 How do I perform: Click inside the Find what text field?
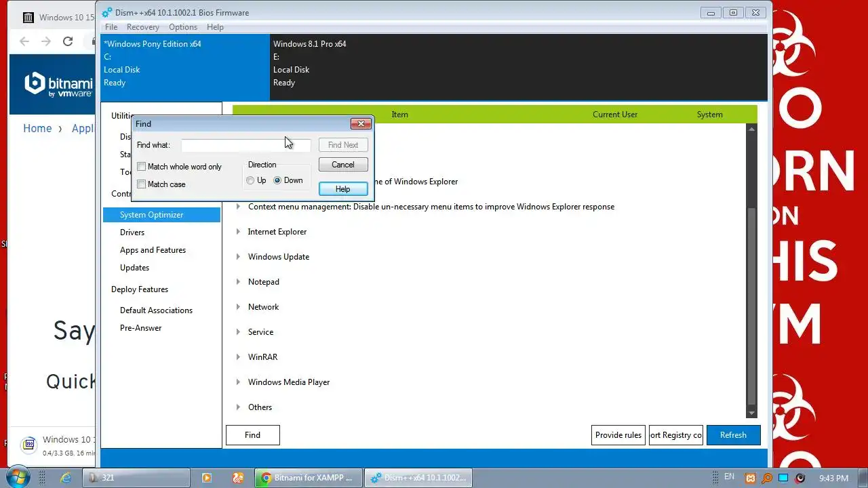[x=245, y=145]
